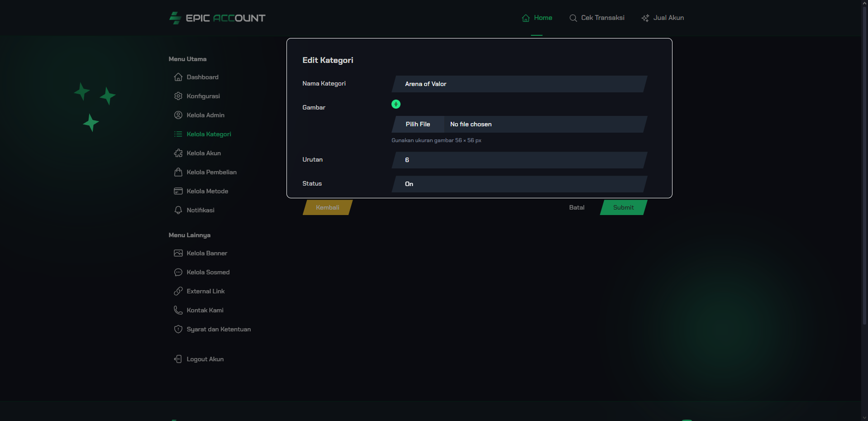Click the Kelola Metode card icon
This screenshot has height=421, width=868.
[x=178, y=191]
